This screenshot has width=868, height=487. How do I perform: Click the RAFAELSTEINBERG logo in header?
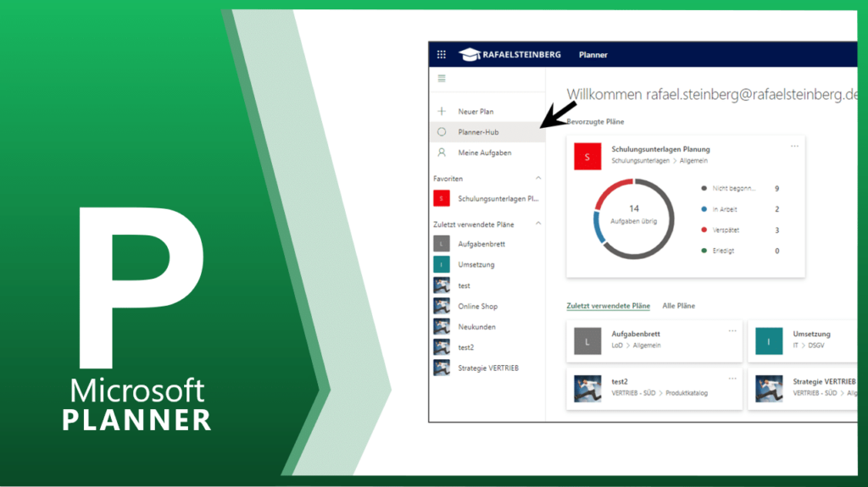coord(509,55)
